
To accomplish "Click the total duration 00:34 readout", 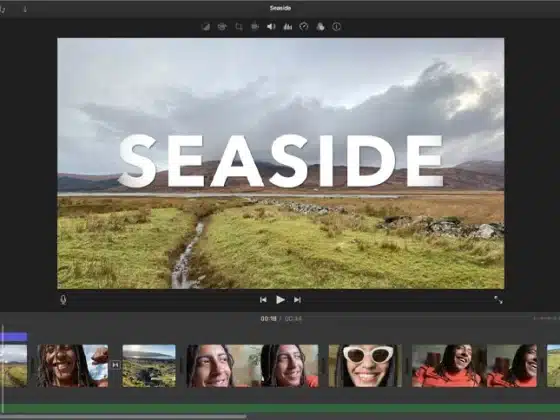I will point(293,319).
